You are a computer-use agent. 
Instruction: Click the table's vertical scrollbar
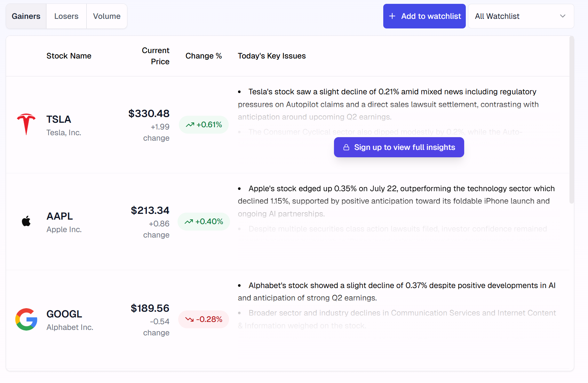coord(572,120)
